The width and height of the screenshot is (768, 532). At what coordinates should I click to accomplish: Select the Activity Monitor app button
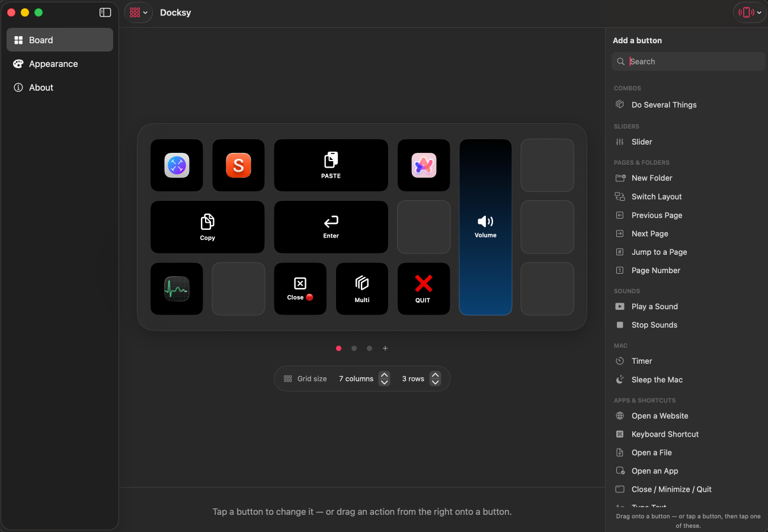(x=177, y=289)
